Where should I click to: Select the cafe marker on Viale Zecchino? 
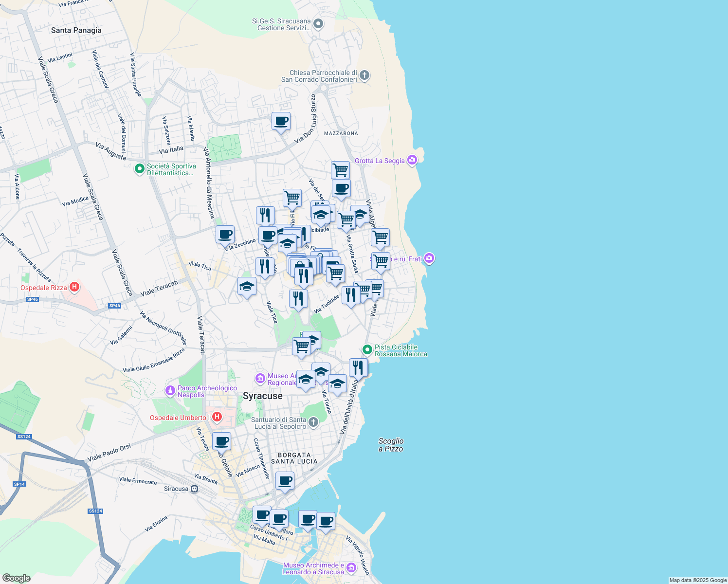click(225, 235)
